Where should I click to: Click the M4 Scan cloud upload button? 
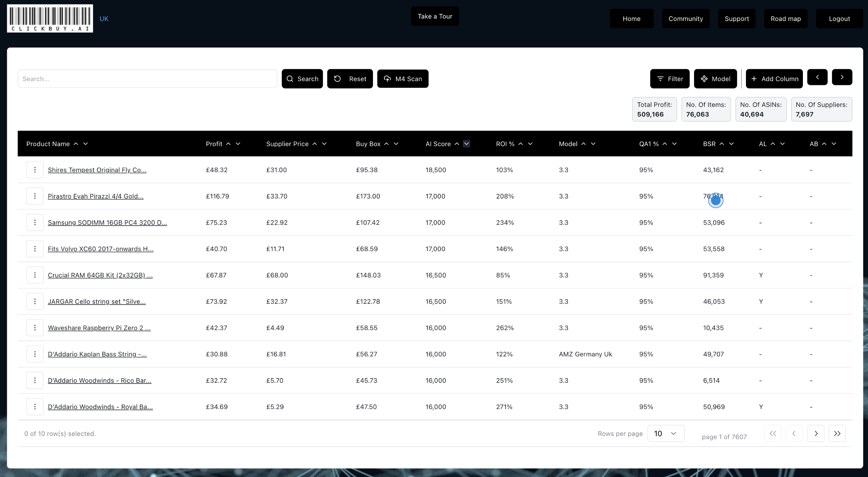tap(402, 79)
